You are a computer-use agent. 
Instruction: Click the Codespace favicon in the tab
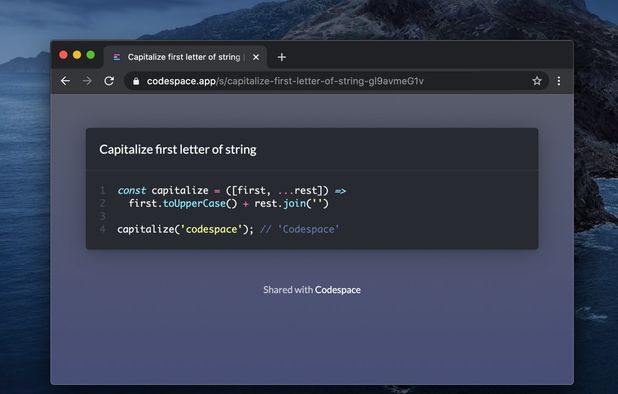coord(117,58)
